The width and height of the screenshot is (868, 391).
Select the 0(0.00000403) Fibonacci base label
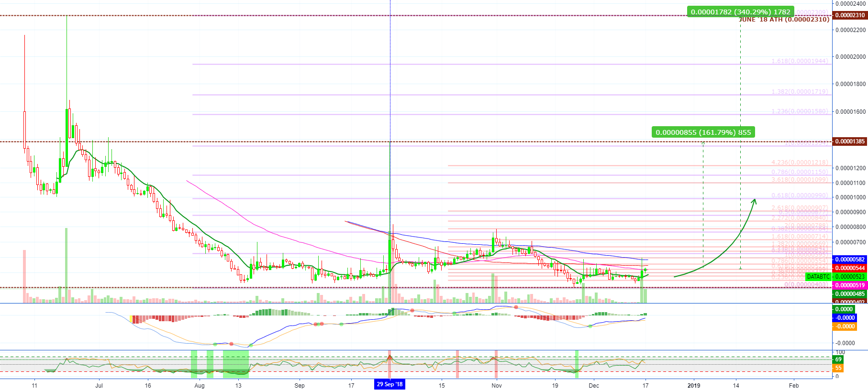806,285
